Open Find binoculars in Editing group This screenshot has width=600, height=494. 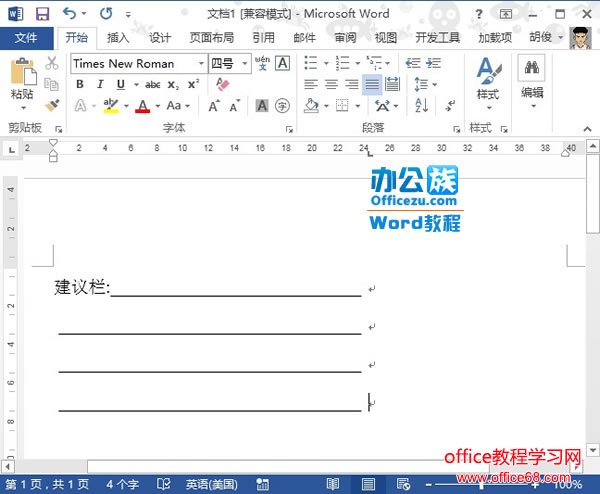pyautogui.click(x=532, y=68)
